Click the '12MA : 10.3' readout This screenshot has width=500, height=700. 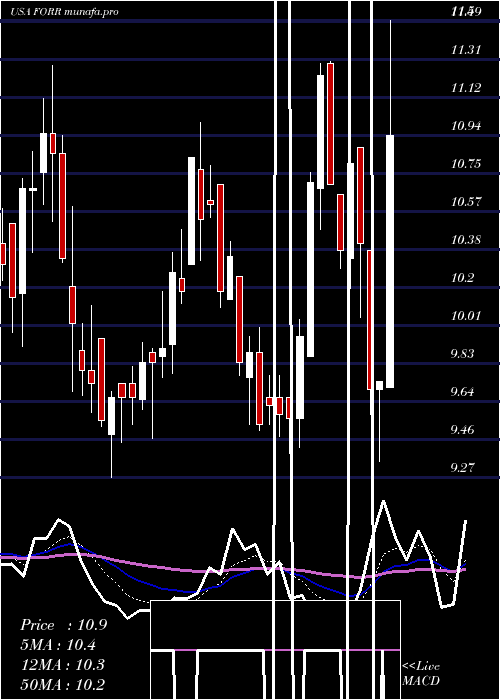click(63, 665)
